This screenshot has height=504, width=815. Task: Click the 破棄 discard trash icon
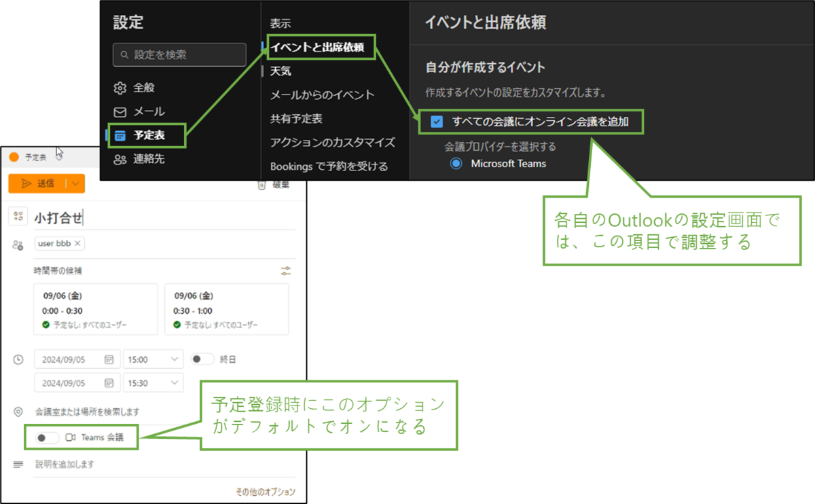tap(261, 185)
